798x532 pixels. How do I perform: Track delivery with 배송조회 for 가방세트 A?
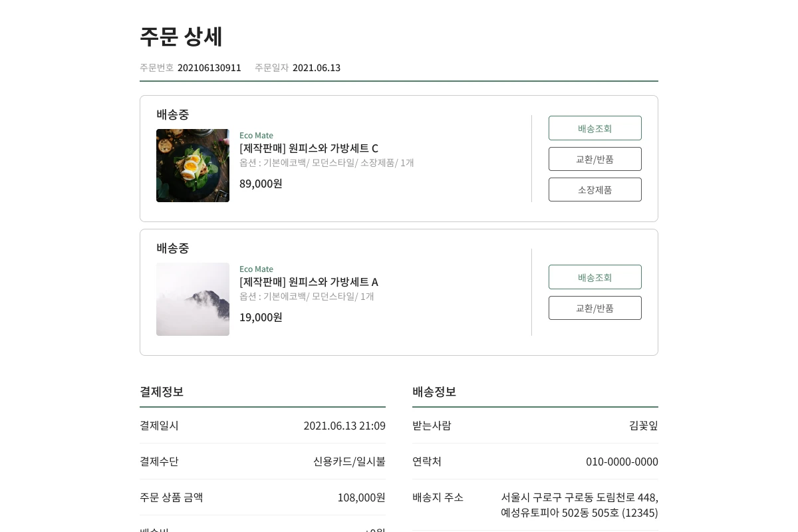[595, 277]
